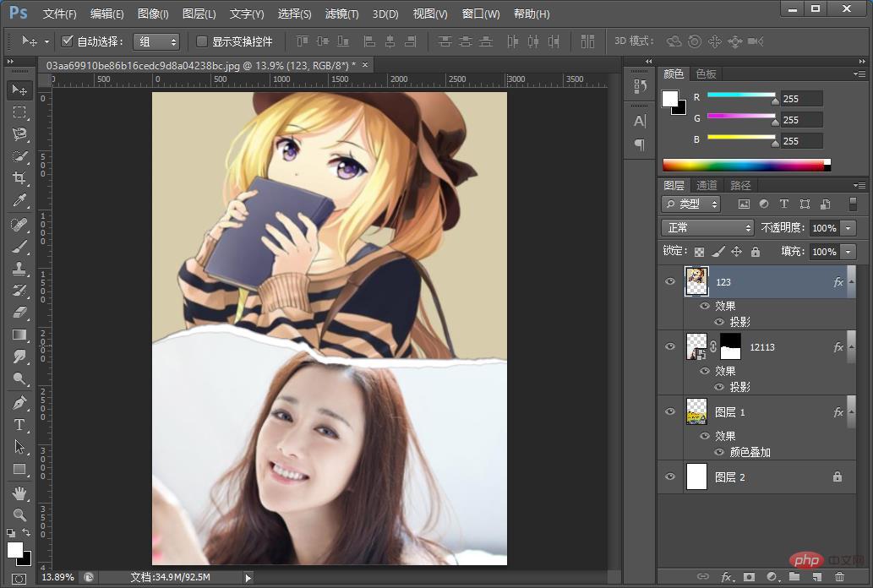Click the lock transparent pixels button

[x=699, y=252]
